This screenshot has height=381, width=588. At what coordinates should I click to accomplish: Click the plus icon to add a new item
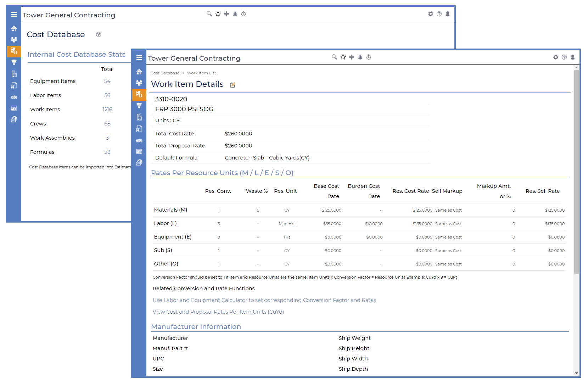pyautogui.click(x=352, y=57)
